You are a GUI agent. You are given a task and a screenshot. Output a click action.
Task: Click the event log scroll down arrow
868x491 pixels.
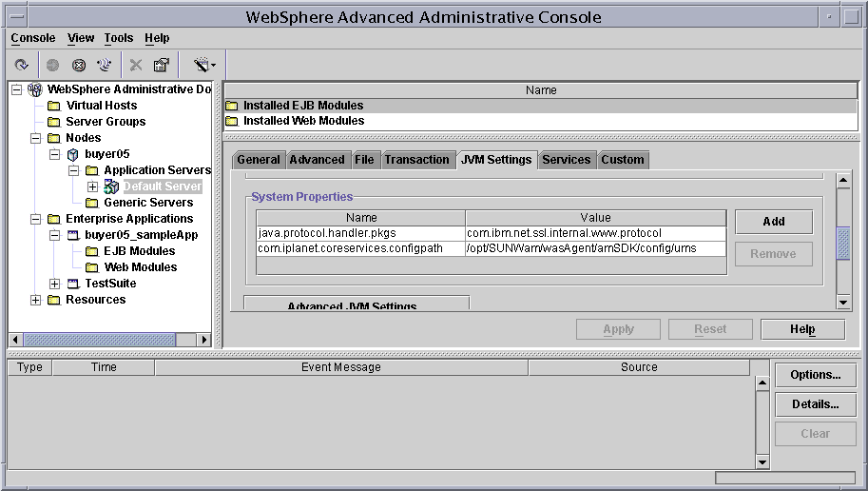(762, 462)
